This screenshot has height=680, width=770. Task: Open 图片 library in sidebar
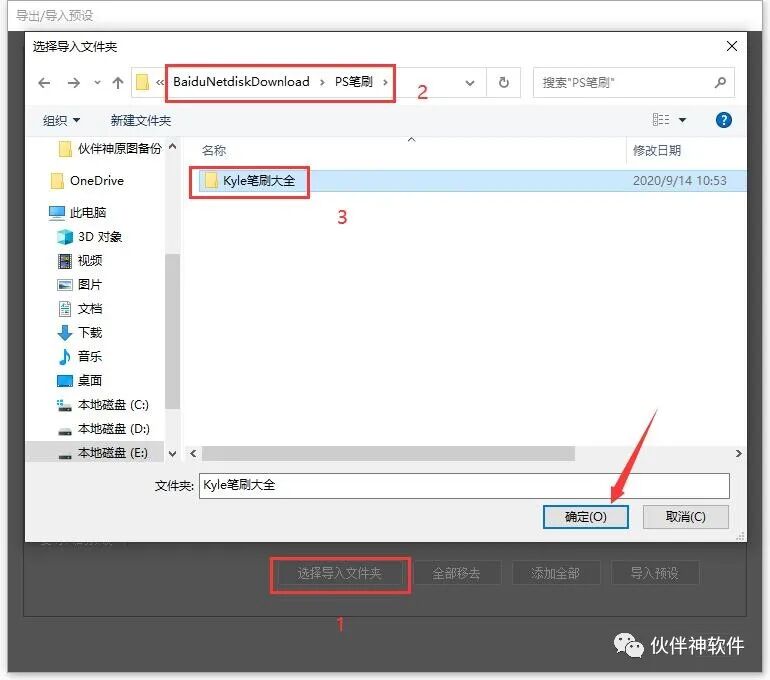coord(90,285)
